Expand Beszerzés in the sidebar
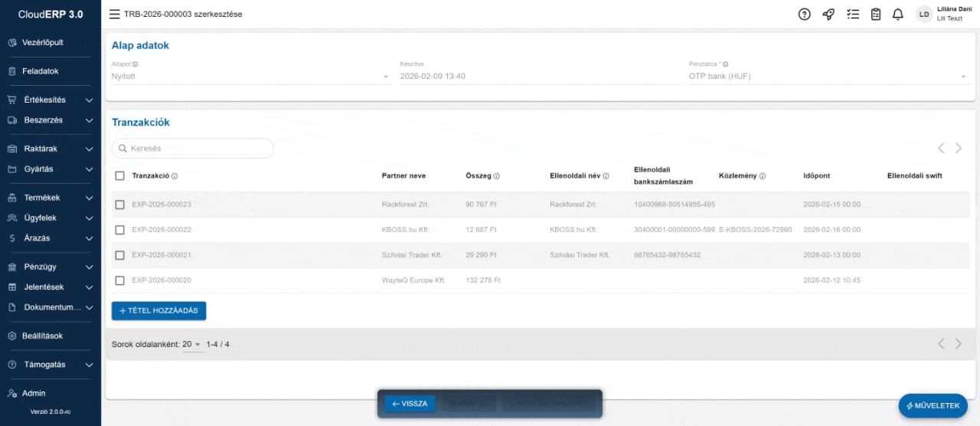 coord(51,120)
